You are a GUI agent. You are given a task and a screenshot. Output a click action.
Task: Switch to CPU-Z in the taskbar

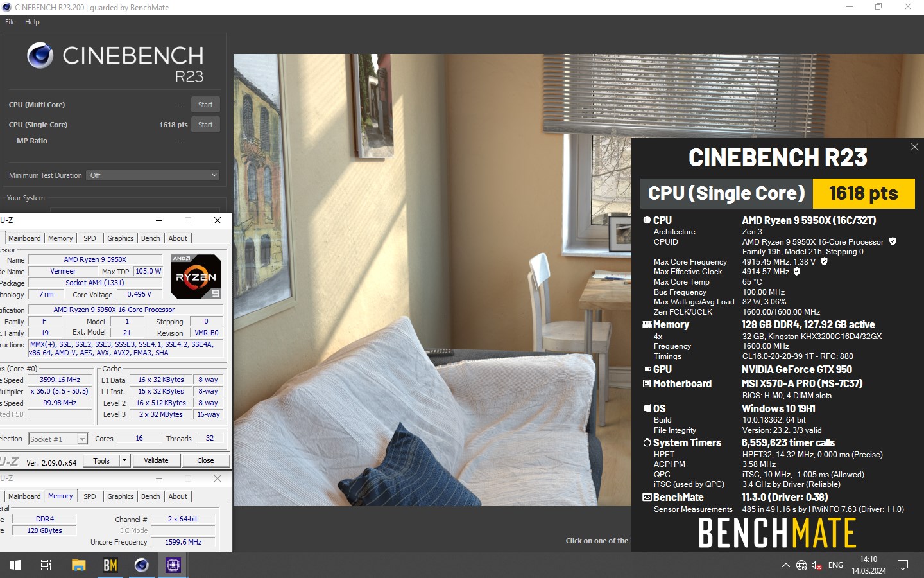[x=173, y=565]
